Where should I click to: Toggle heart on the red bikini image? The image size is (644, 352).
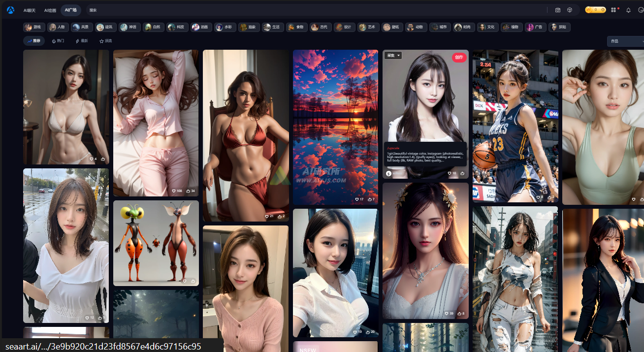tap(266, 216)
